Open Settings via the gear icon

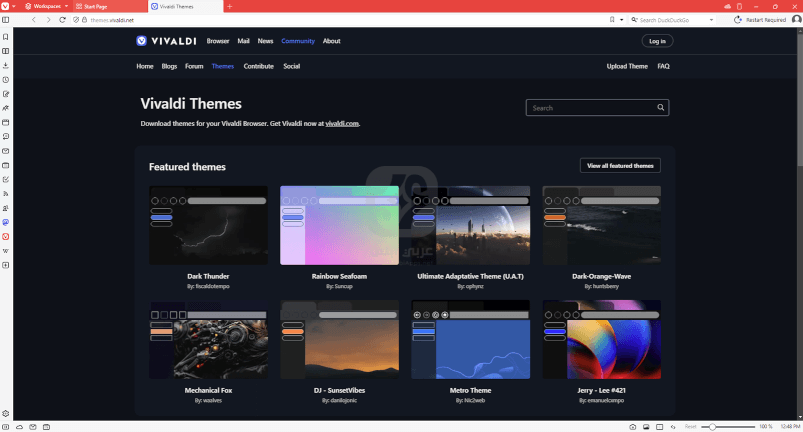click(x=6, y=414)
